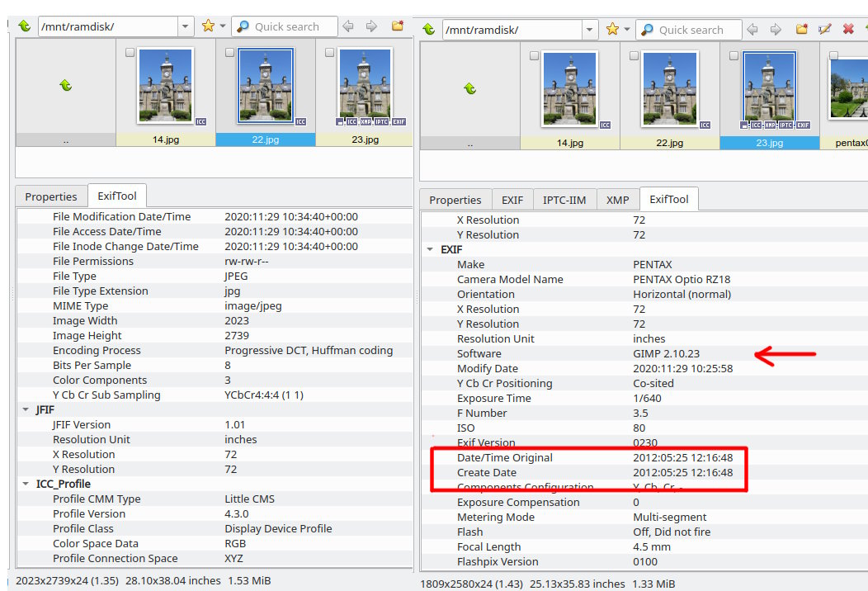Viewport: 868px width, 591px height.
Task: Click the ICC badge on 14.jpg in the left window
Action: (201, 122)
